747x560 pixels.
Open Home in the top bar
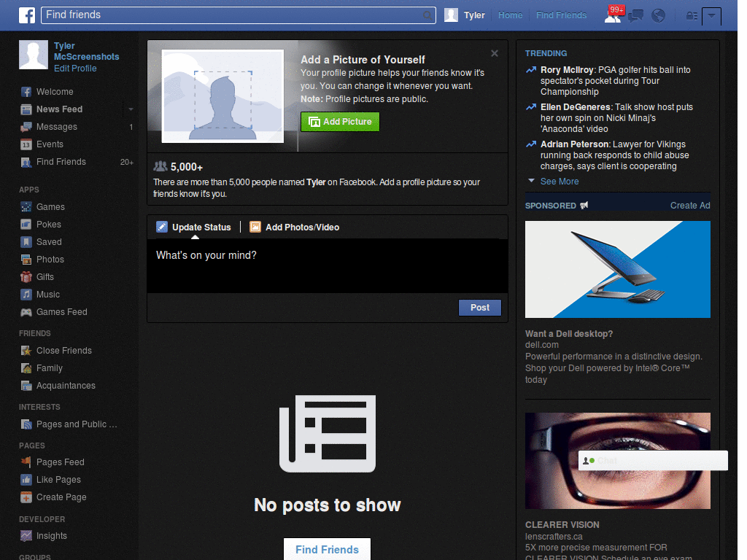(x=510, y=15)
